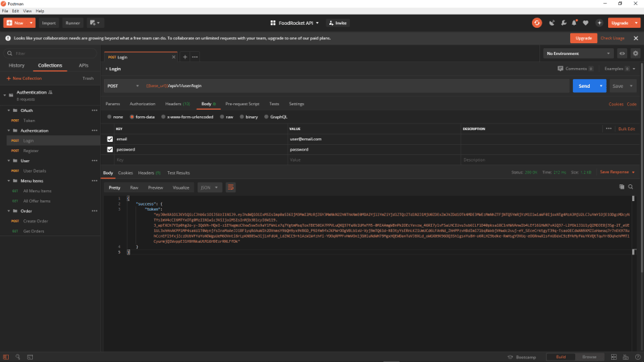Viewport: 644px width, 362px height.
Task: Open the FoodRocket API workspace switcher
Action: [x=294, y=23]
